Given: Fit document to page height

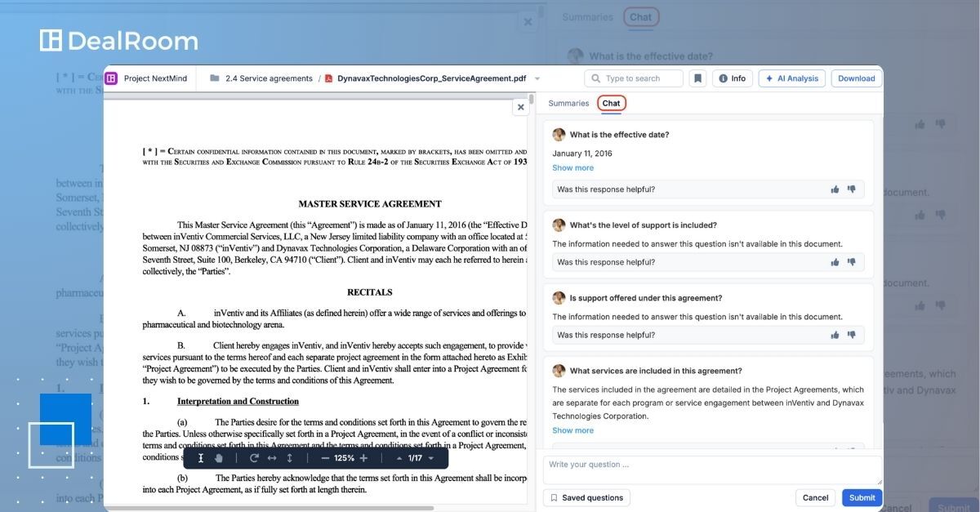Looking at the screenshot, I should [x=289, y=458].
